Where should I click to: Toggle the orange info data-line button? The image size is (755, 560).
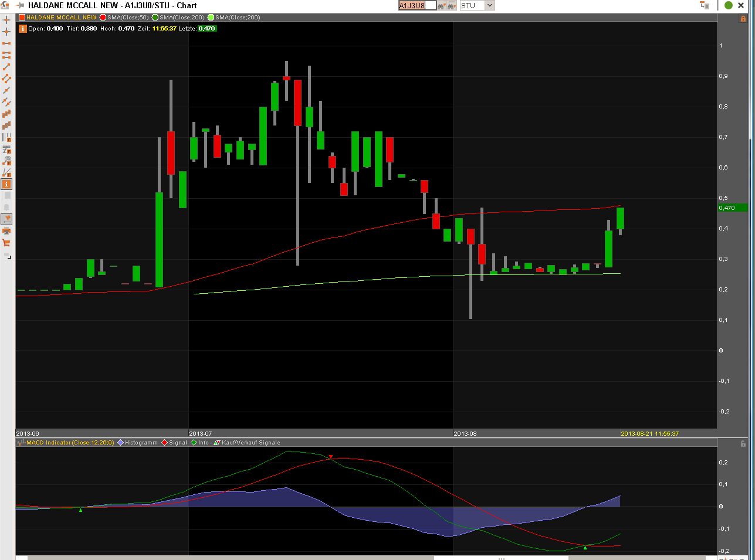(6, 184)
